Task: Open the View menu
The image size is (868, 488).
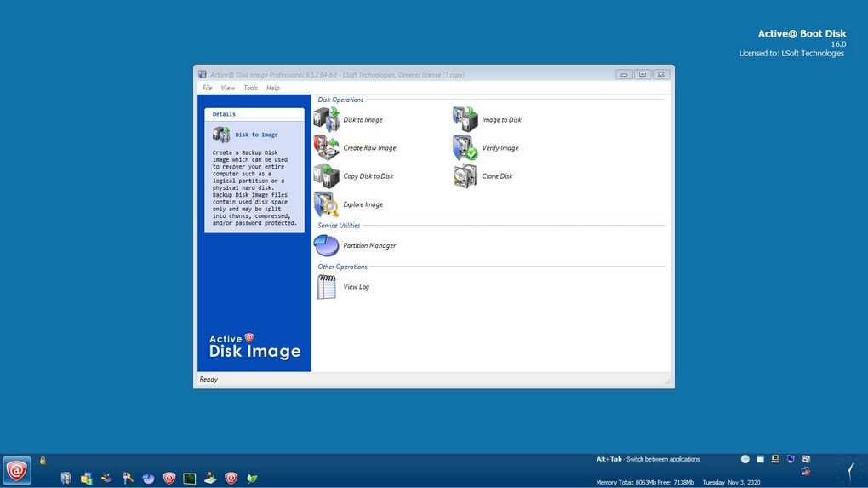Action: [x=228, y=88]
